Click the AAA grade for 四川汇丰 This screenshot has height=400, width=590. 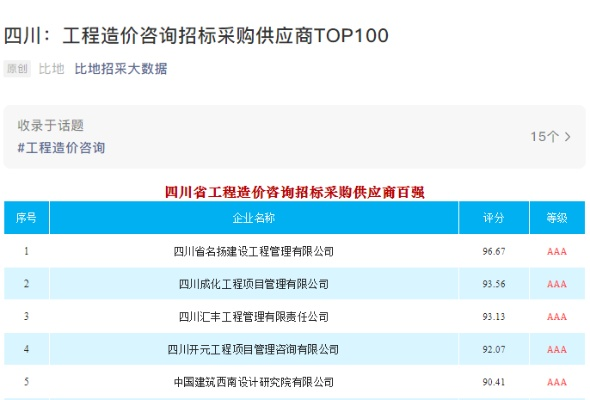(x=557, y=317)
